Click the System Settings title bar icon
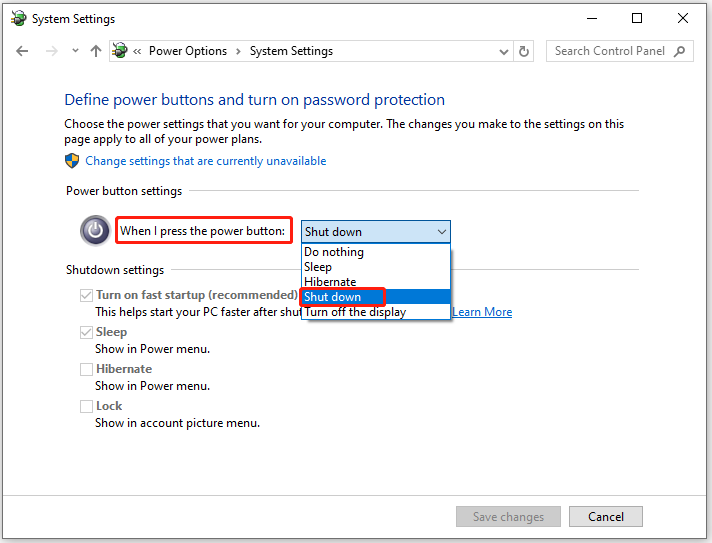Screen dimensions: 712x543 pyautogui.click(x=17, y=18)
